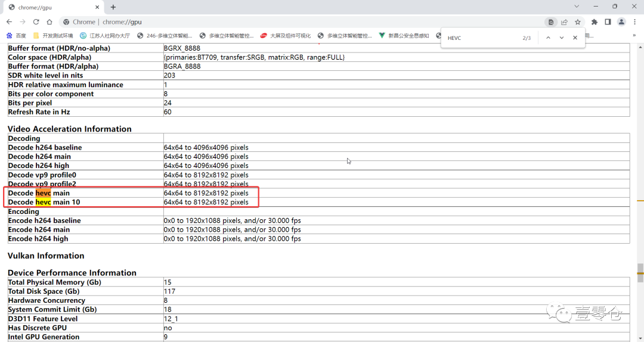
Task: Go to the home page icon
Action: [49, 22]
